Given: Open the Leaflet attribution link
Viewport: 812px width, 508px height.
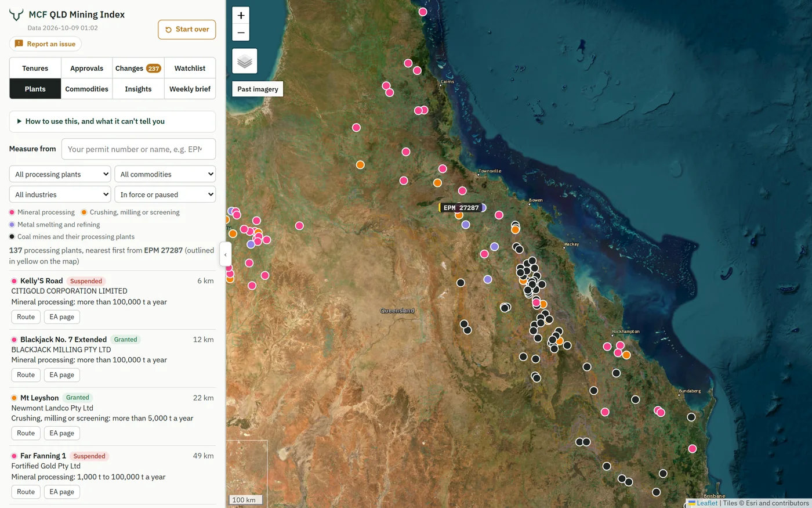Looking at the screenshot, I should tap(703, 503).
